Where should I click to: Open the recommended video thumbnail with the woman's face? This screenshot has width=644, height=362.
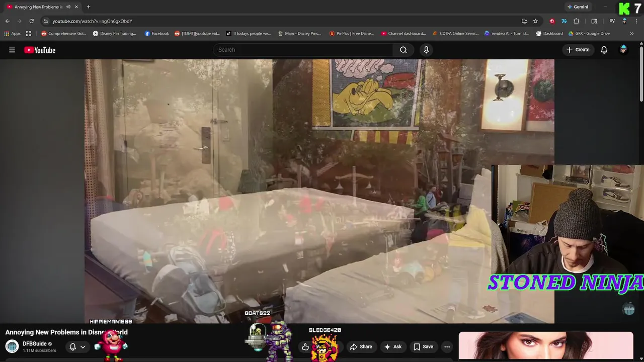546,346
